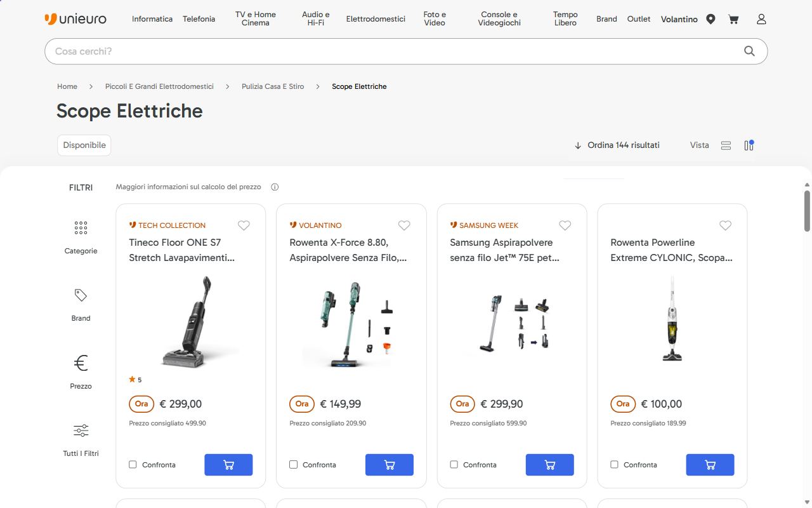The width and height of the screenshot is (812, 508).
Task: Open the Prezzo euro filter icon
Action: click(x=81, y=363)
